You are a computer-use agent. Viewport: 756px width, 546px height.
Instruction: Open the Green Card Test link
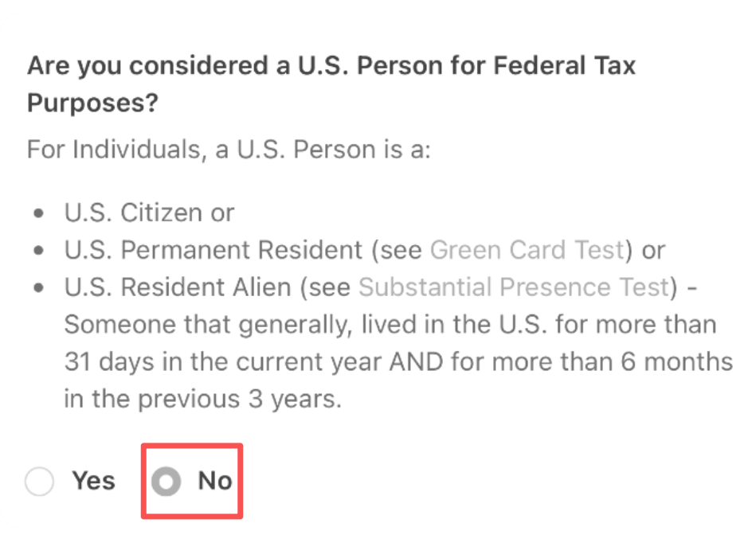point(527,250)
